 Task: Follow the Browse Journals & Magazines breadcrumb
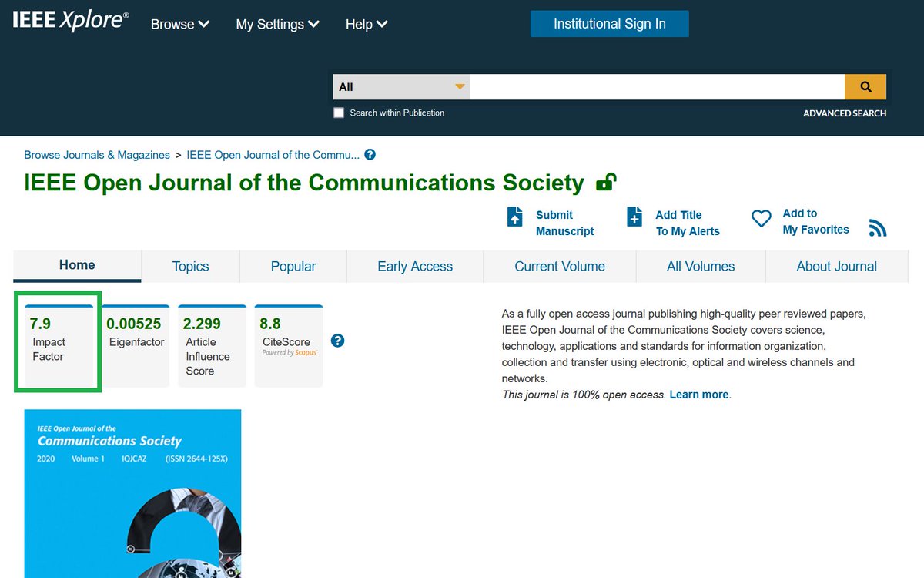pyautogui.click(x=97, y=155)
